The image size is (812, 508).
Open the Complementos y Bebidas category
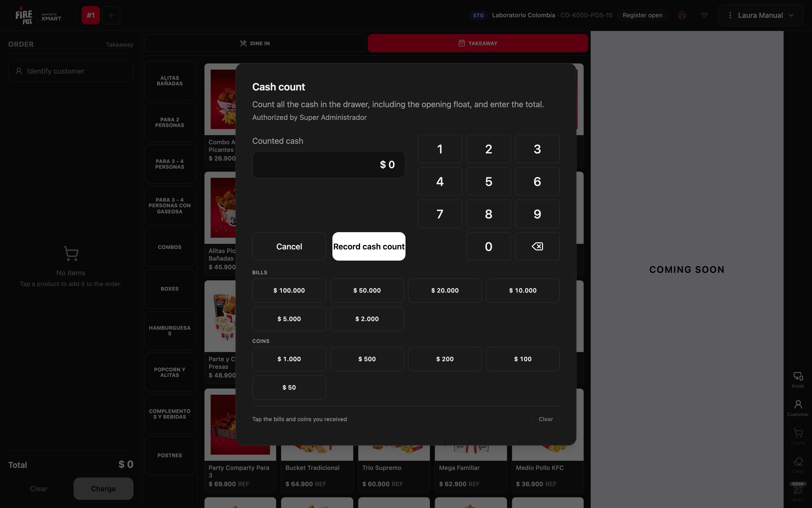click(x=170, y=414)
